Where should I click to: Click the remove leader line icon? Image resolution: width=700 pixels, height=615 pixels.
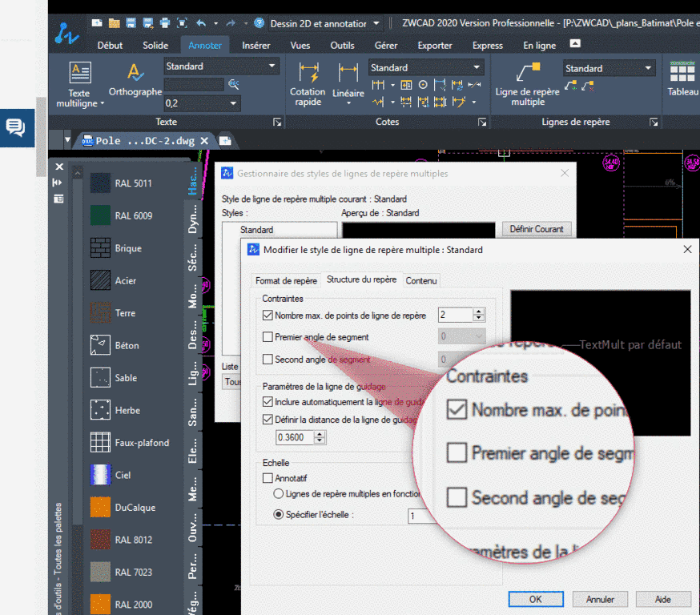point(588,85)
